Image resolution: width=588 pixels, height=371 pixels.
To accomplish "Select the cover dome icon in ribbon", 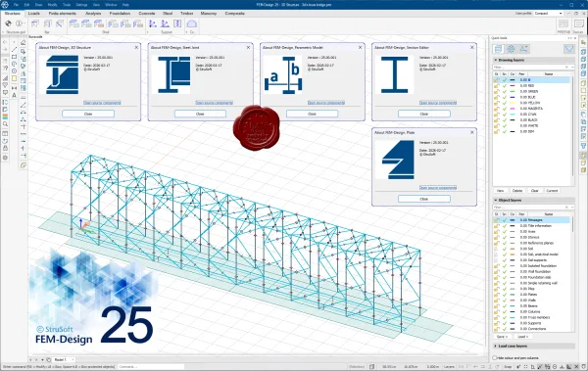I will pyautogui.click(x=192, y=23).
